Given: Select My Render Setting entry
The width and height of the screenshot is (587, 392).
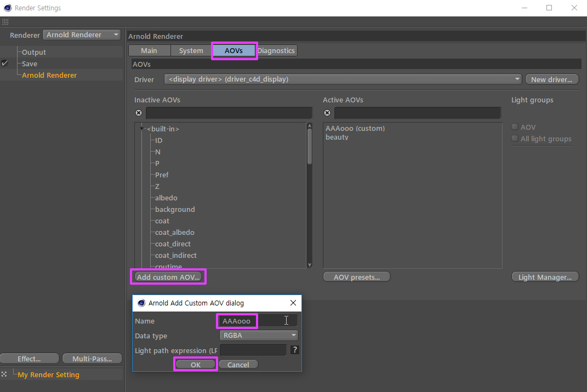Looking at the screenshot, I should pos(48,374).
